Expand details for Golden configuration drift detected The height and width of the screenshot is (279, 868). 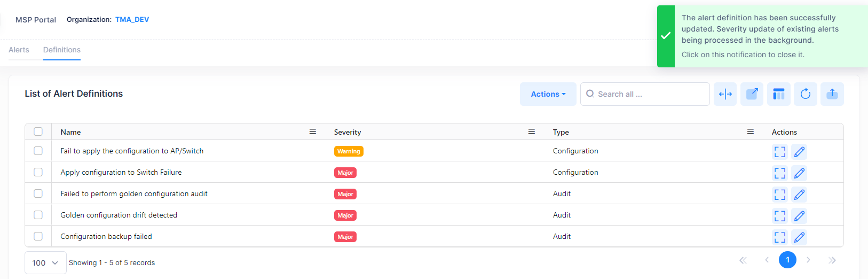pyautogui.click(x=779, y=215)
